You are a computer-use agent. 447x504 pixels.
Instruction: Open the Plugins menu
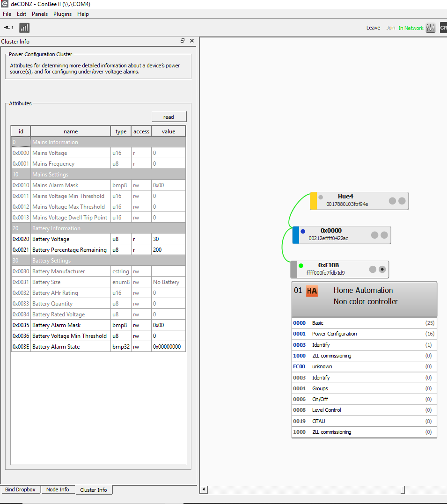[62, 14]
